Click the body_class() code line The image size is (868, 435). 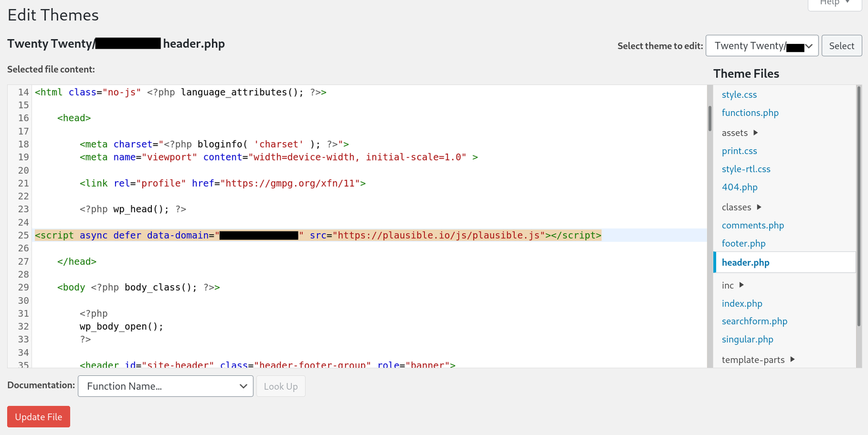[x=138, y=287]
